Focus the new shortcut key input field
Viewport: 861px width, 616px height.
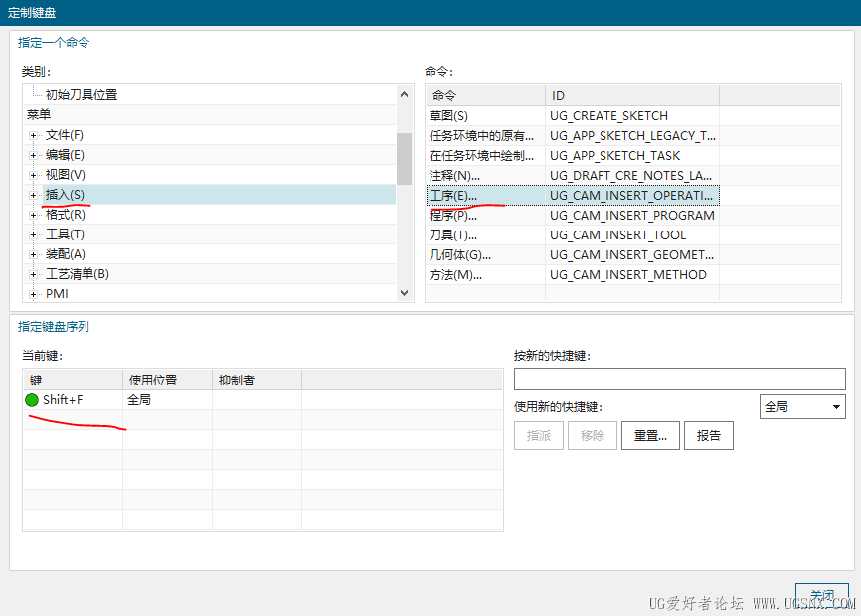(x=679, y=380)
